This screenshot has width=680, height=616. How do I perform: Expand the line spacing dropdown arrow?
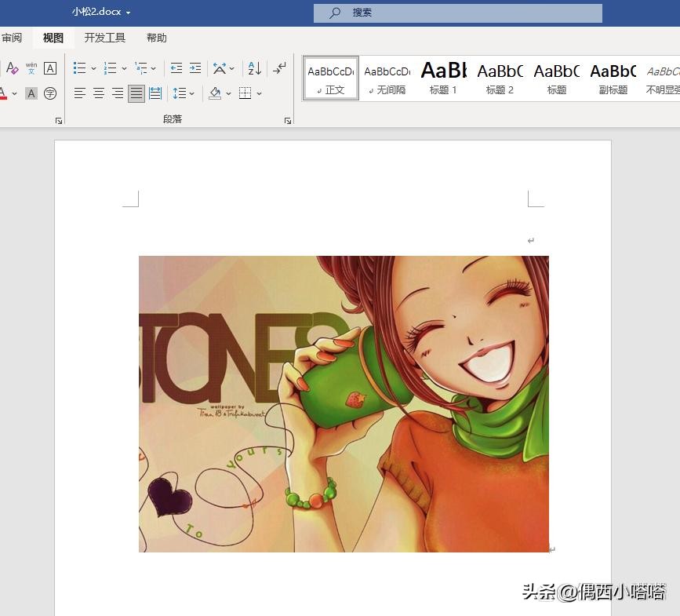(191, 93)
